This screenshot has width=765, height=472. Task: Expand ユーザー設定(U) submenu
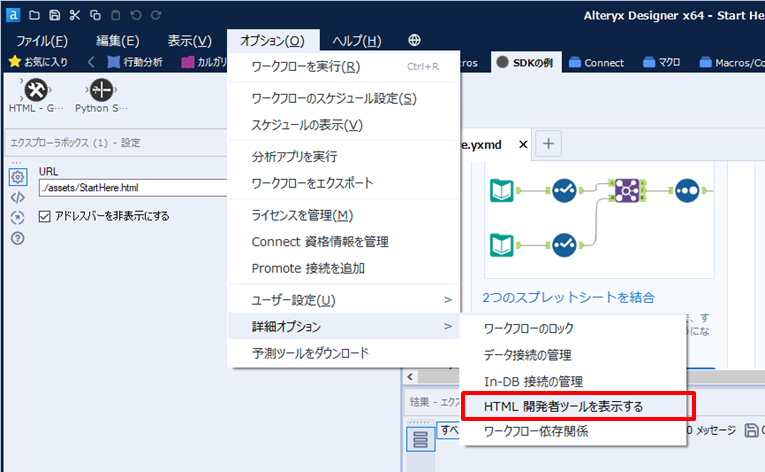coord(343,300)
